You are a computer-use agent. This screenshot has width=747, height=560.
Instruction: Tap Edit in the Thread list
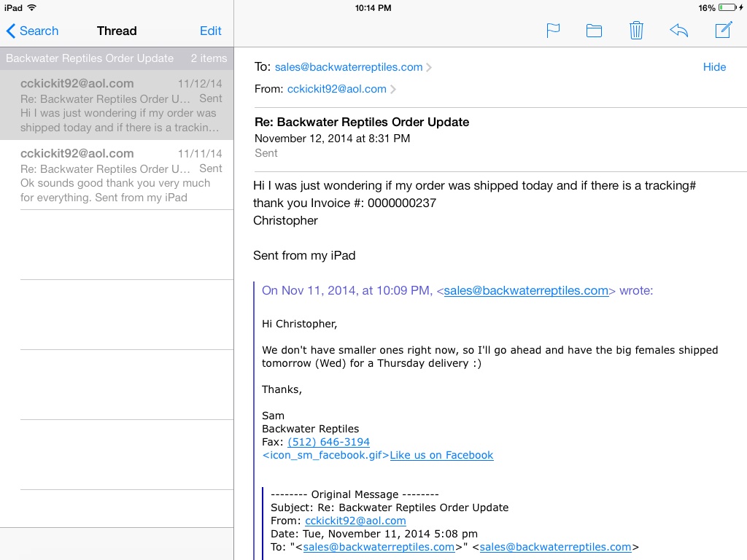211,31
